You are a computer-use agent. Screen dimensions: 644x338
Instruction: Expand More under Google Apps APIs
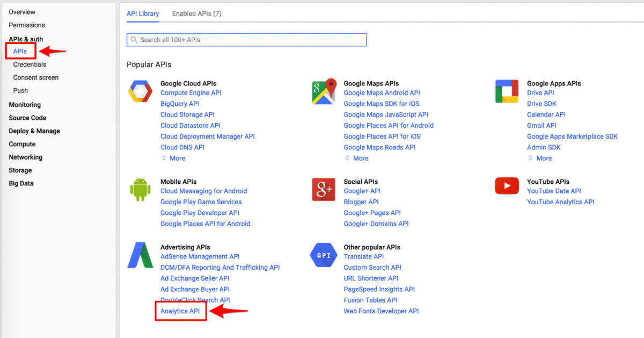click(x=540, y=158)
